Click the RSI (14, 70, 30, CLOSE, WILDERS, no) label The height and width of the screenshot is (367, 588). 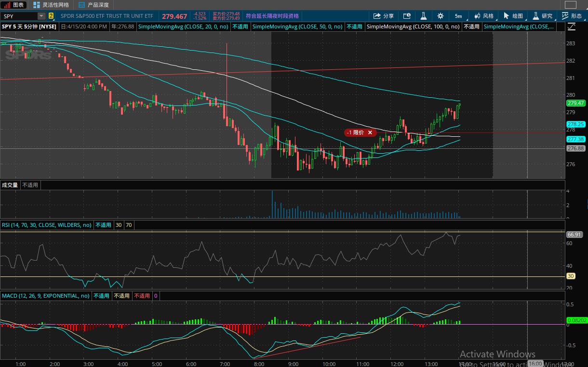point(47,225)
